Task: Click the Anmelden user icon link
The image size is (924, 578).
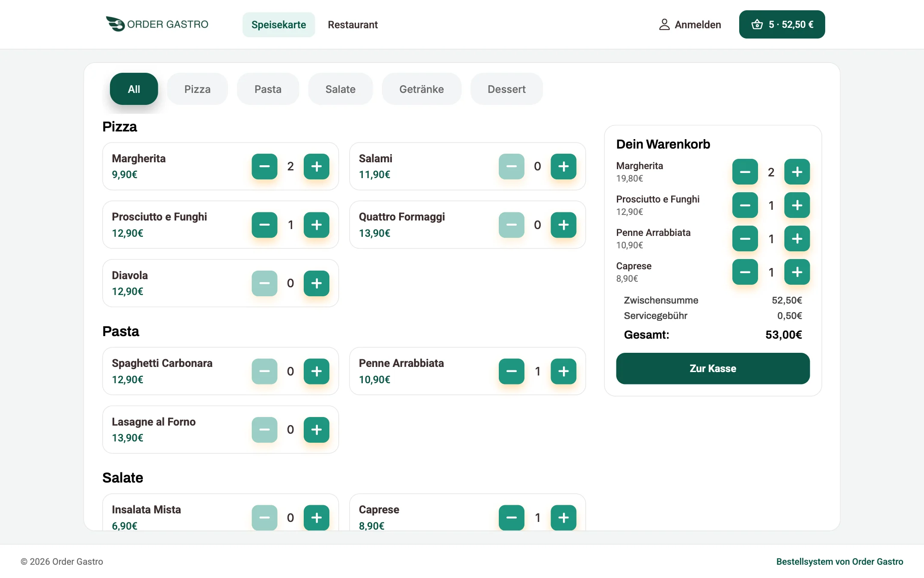Action: tap(690, 24)
